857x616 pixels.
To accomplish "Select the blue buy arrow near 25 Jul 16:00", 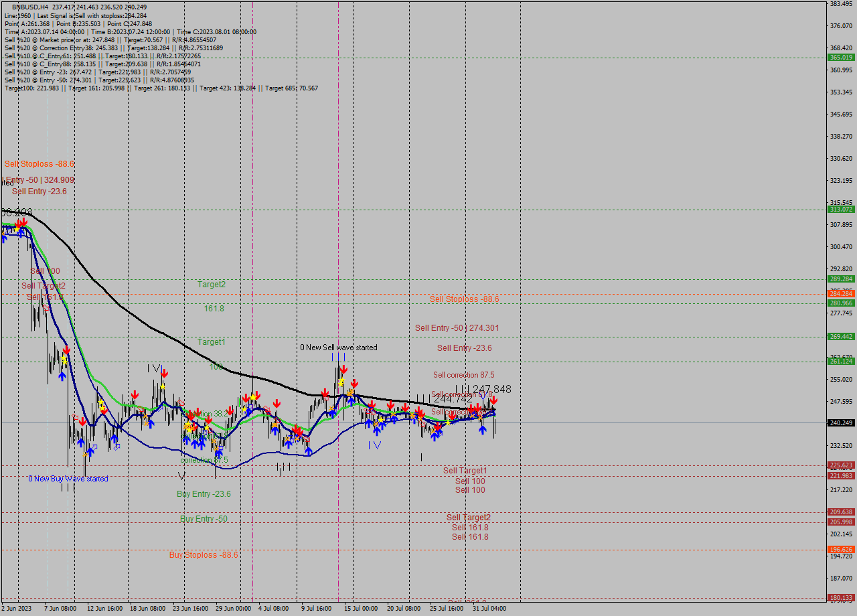I will click(435, 437).
